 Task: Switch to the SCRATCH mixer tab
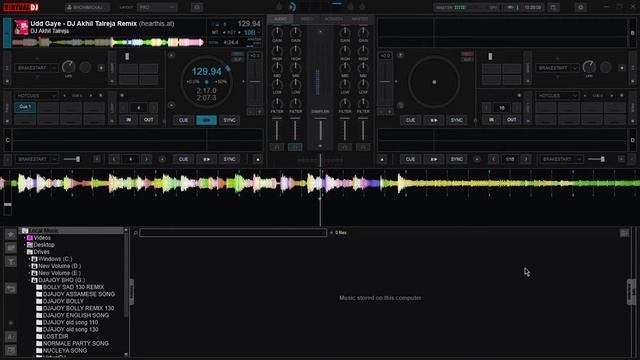[x=333, y=19]
